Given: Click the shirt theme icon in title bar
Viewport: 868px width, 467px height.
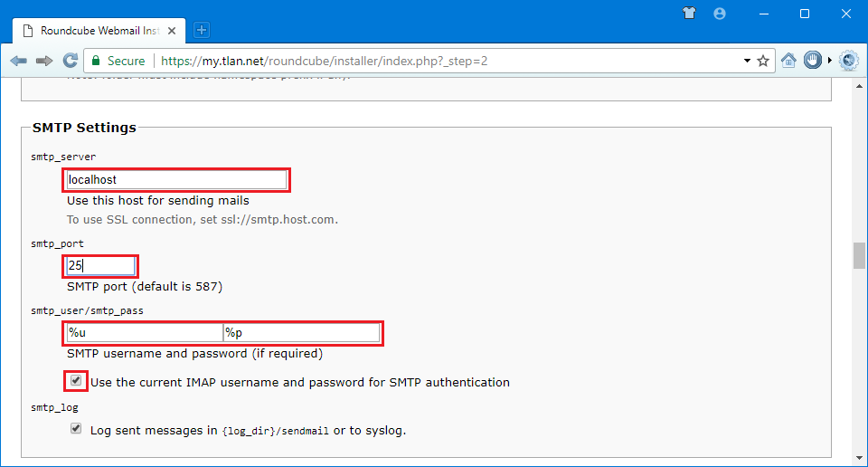Looking at the screenshot, I should 689,14.
